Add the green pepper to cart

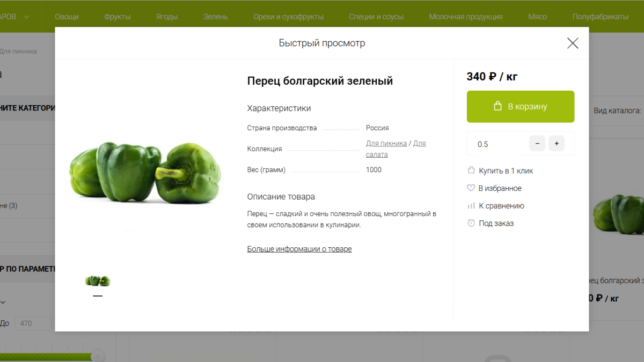521,106
